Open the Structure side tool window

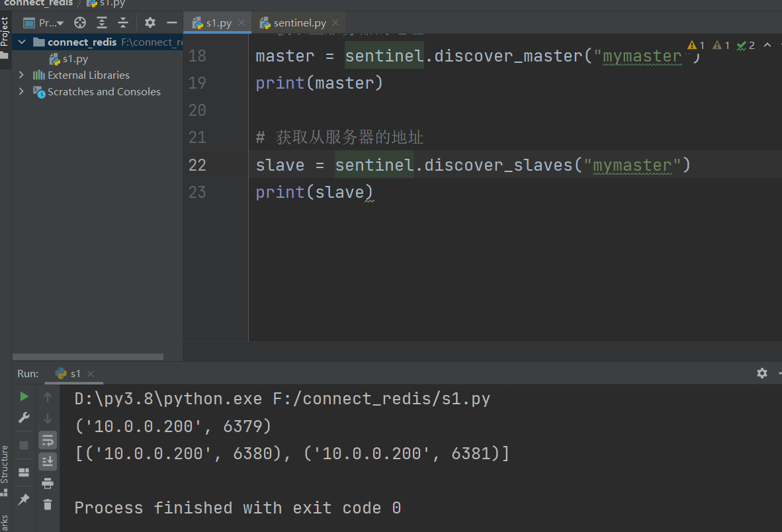[5, 470]
